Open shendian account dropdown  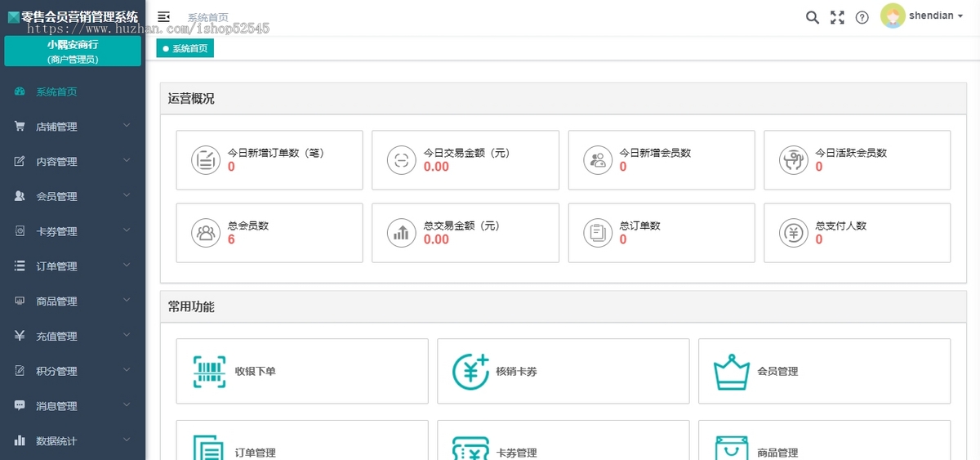coord(936,16)
